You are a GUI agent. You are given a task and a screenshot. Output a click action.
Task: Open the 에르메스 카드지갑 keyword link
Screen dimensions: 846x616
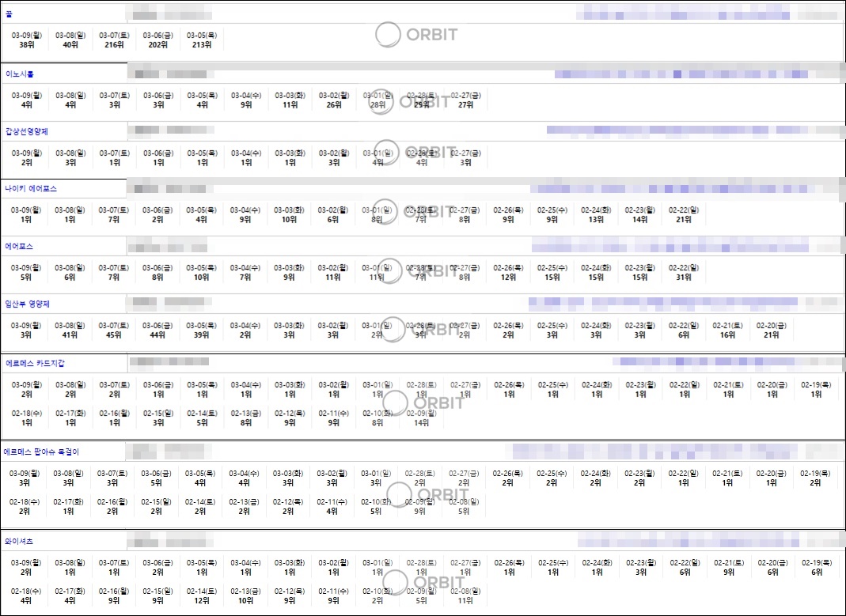pos(35,363)
